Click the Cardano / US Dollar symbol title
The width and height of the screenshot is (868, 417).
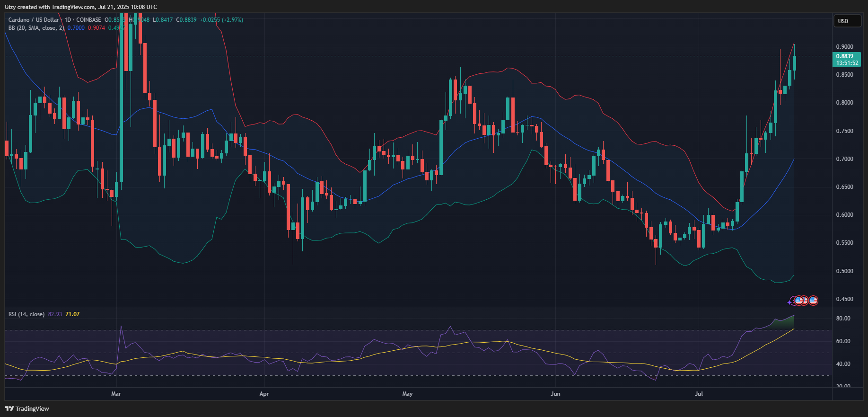(34, 20)
